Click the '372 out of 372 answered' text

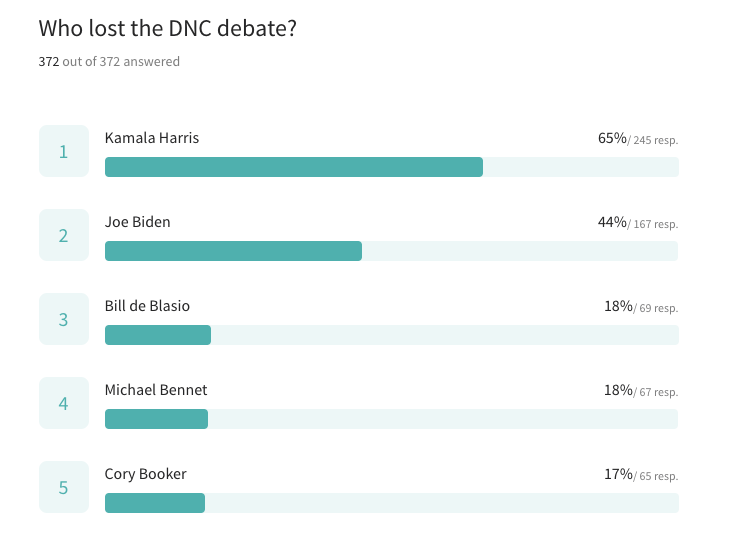click(x=109, y=62)
